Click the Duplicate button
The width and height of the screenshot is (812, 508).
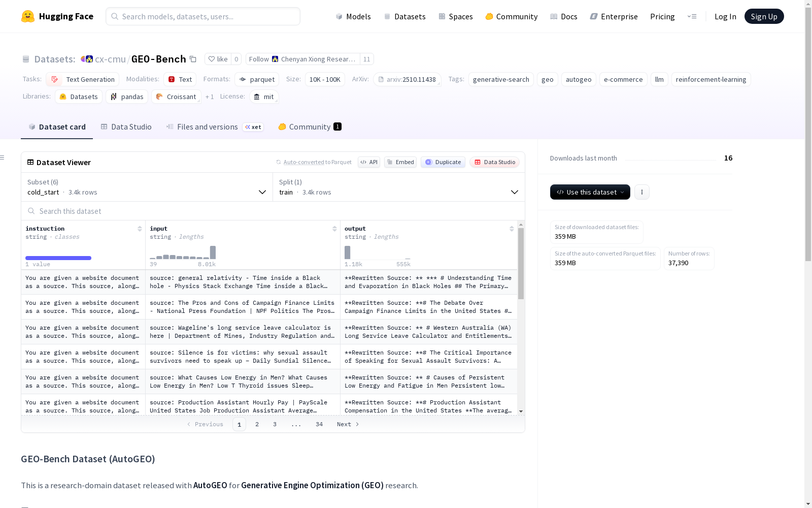point(443,162)
